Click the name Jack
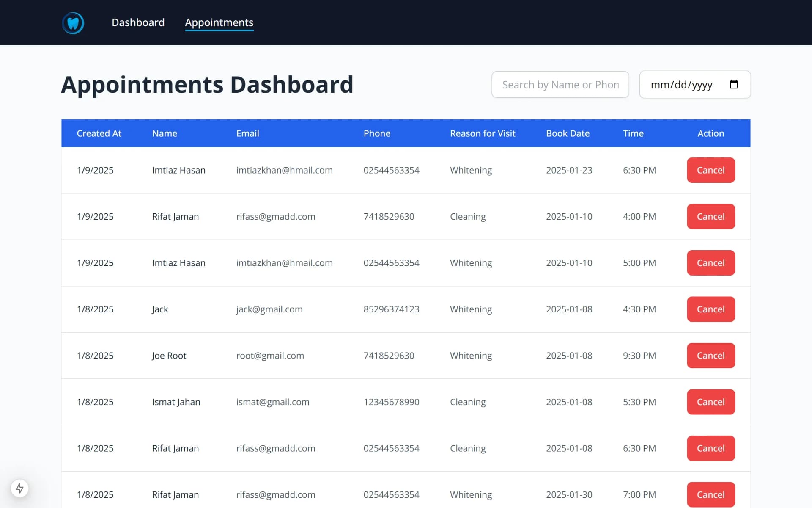 point(160,309)
